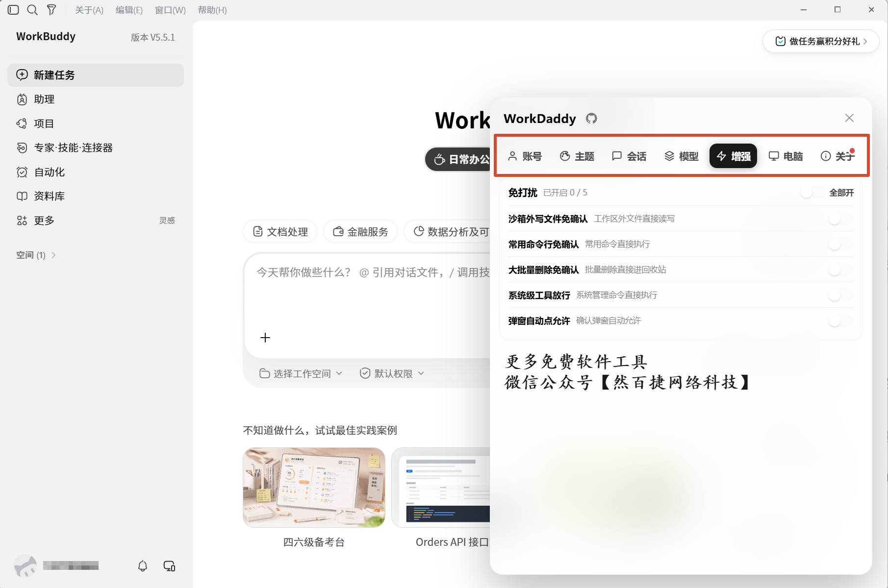Switch to the 会话 tab
Image resolution: width=888 pixels, height=588 pixels.
tap(629, 156)
